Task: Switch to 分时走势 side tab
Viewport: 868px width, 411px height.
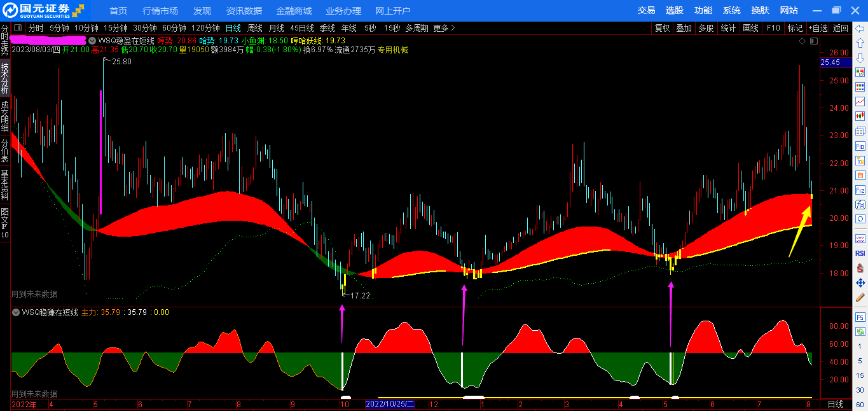Action: coord(5,41)
